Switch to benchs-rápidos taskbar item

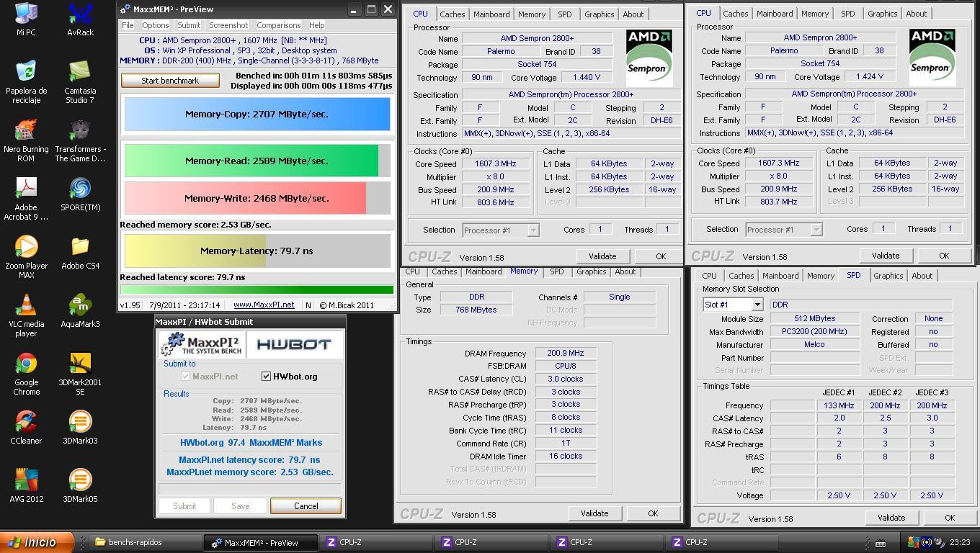coord(144,542)
